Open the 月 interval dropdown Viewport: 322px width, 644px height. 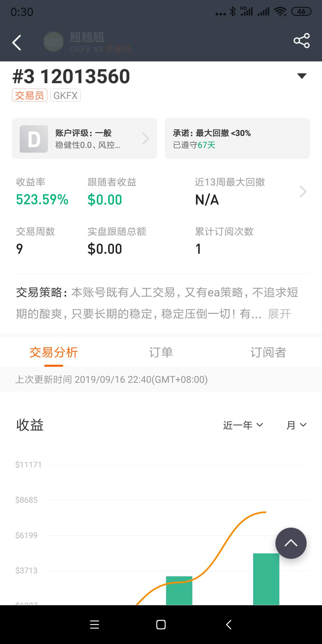click(x=296, y=425)
